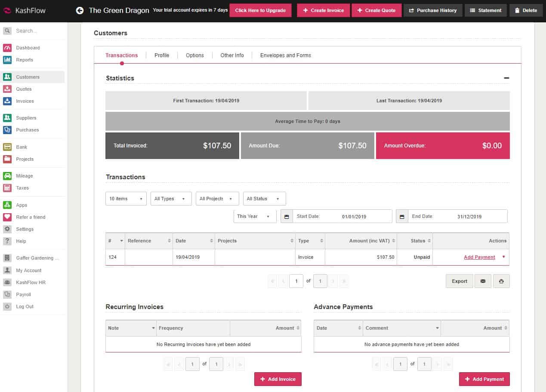Sort transactions by Amount (inc VAT) column
Image resolution: width=546 pixels, height=392 pixels.
tap(361, 241)
